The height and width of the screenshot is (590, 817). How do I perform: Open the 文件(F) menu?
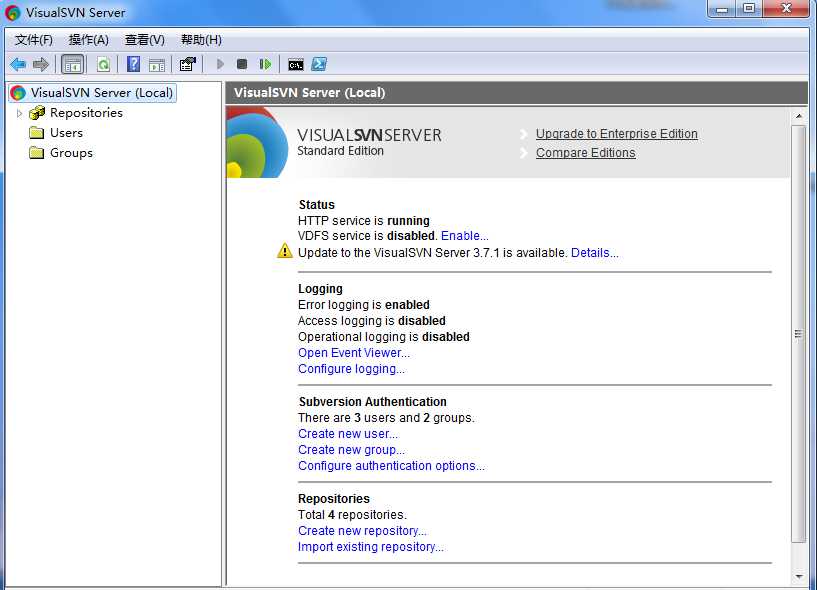point(34,40)
